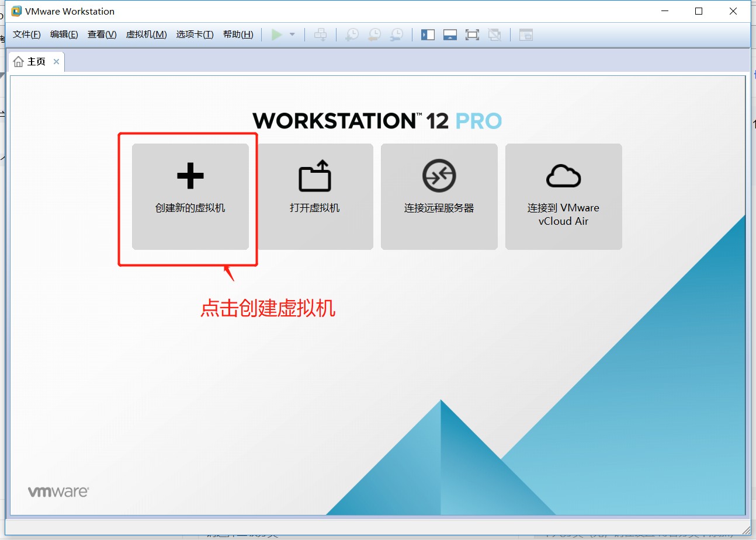Viewport: 756px width, 540px height.
Task: Click the manage snapshots wrench clock icon
Action: click(x=397, y=35)
